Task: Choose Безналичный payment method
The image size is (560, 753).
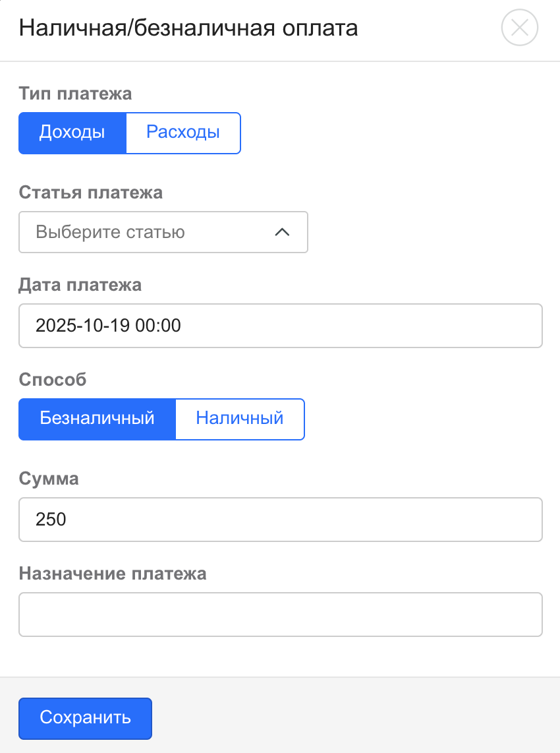Action: tap(97, 419)
